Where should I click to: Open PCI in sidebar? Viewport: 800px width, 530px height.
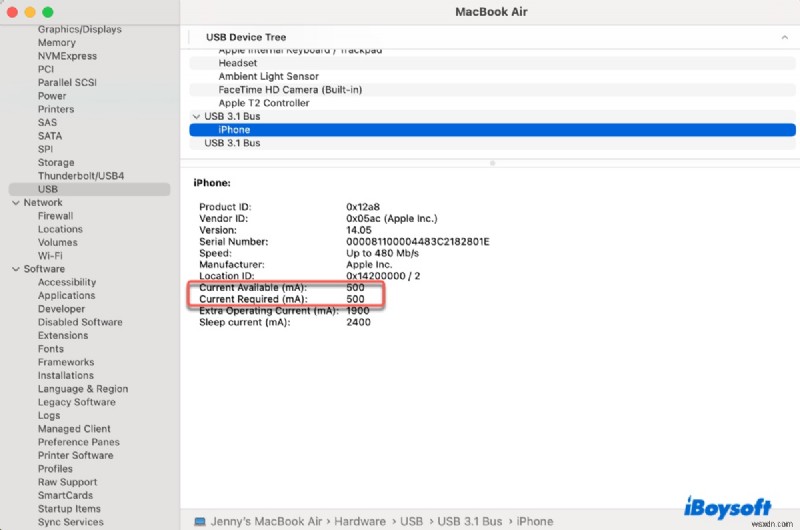click(x=46, y=69)
